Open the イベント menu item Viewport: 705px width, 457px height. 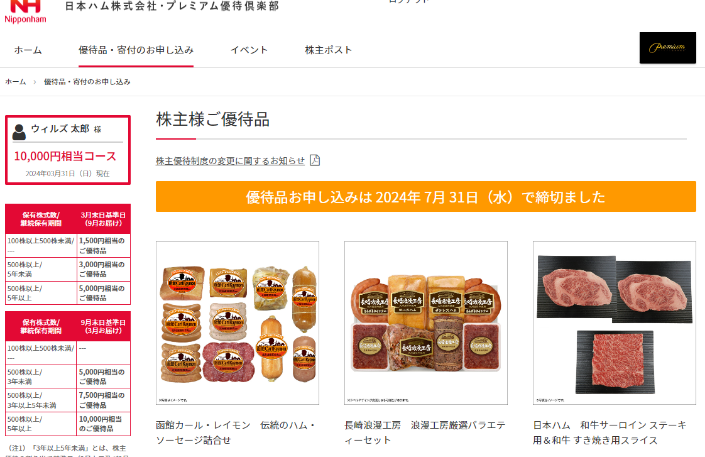pos(249,50)
